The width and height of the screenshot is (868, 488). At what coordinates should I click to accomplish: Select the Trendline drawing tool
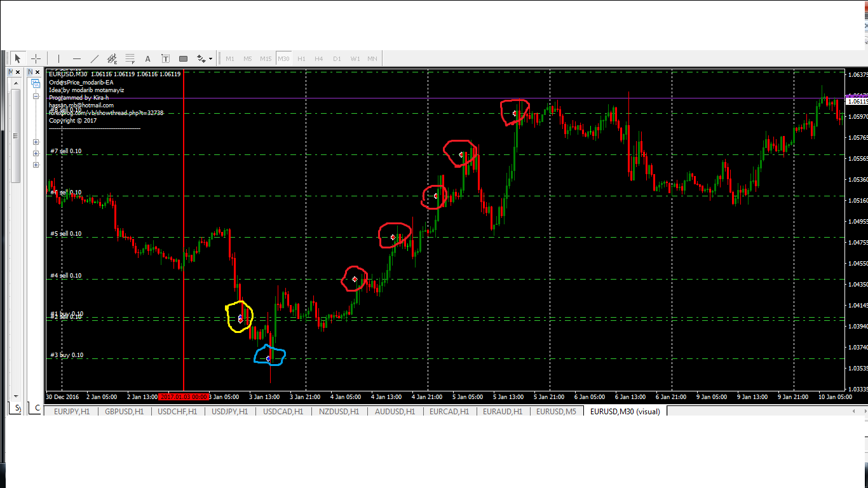click(95, 58)
